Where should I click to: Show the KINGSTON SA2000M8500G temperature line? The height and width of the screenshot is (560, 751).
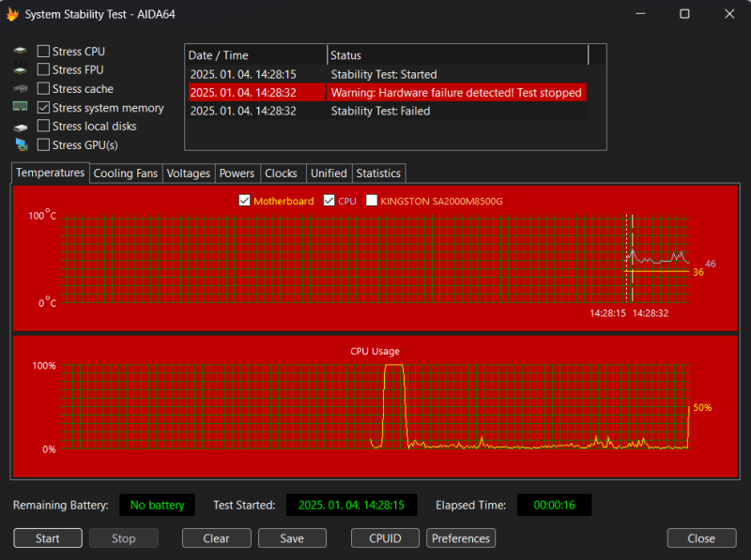pyautogui.click(x=371, y=201)
